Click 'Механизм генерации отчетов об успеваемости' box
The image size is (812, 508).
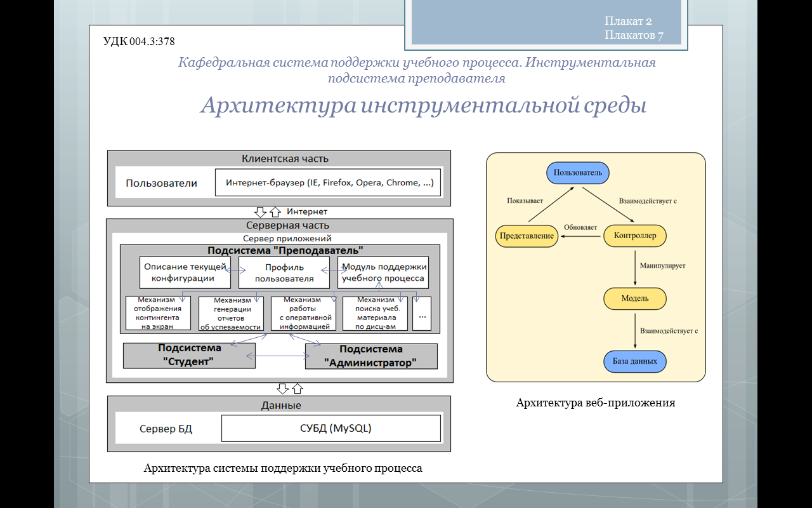[x=230, y=314]
